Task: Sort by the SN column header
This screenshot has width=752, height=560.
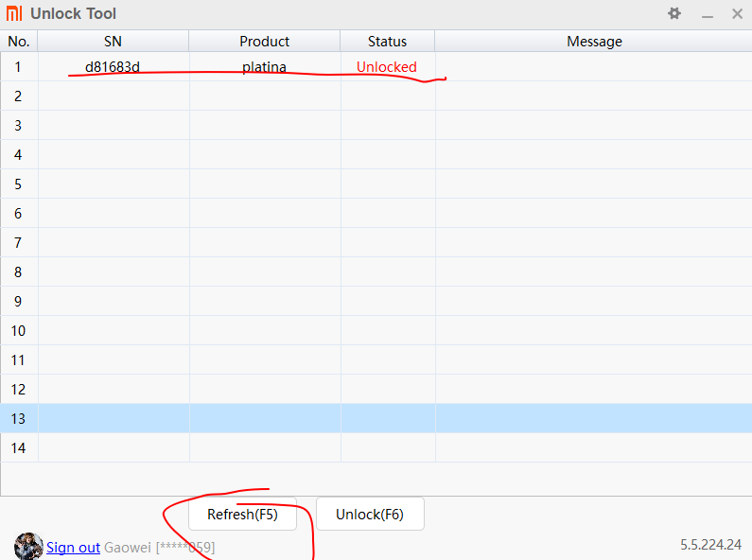Action: point(113,42)
